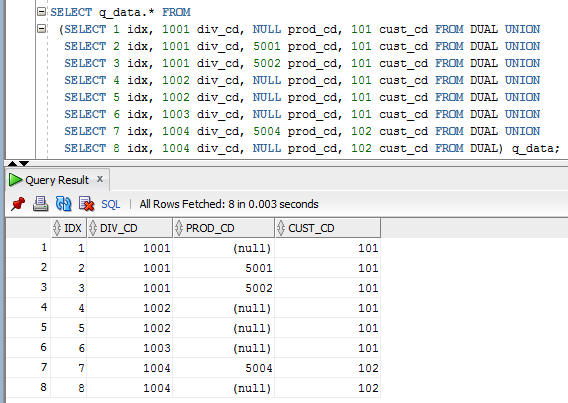This screenshot has width=568, height=403.
Task: Close the Query Result tab
Action: pos(100,179)
